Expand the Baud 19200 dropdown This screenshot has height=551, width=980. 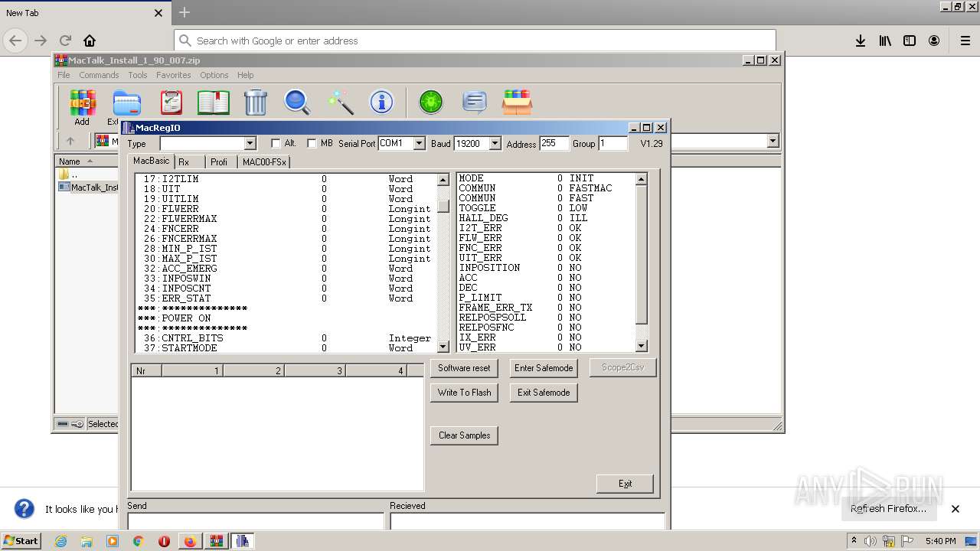tap(495, 143)
